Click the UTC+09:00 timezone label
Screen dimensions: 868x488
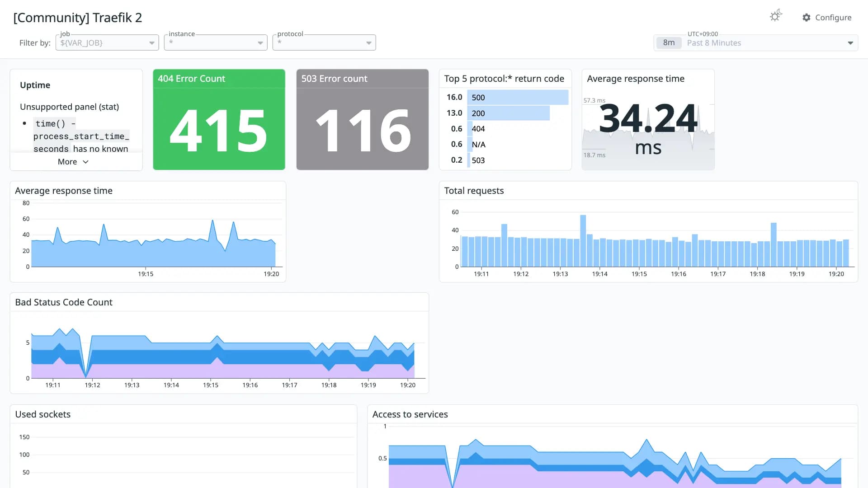(x=703, y=34)
